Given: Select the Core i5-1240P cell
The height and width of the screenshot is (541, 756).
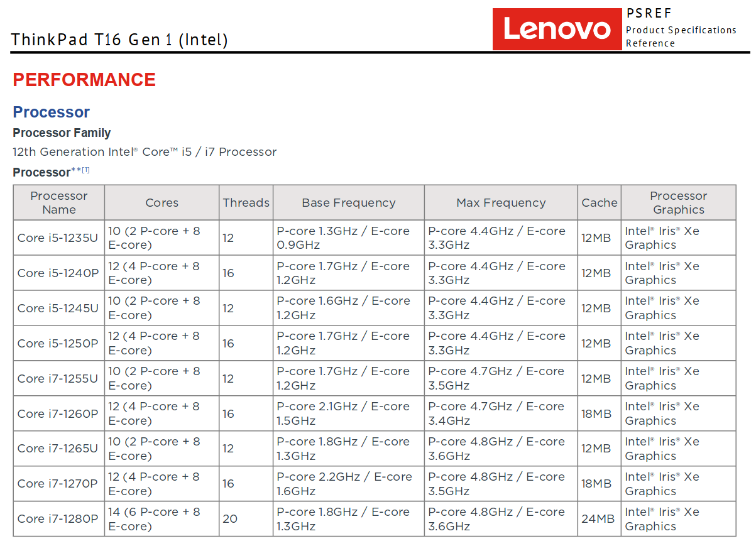Looking at the screenshot, I should click(x=59, y=273).
